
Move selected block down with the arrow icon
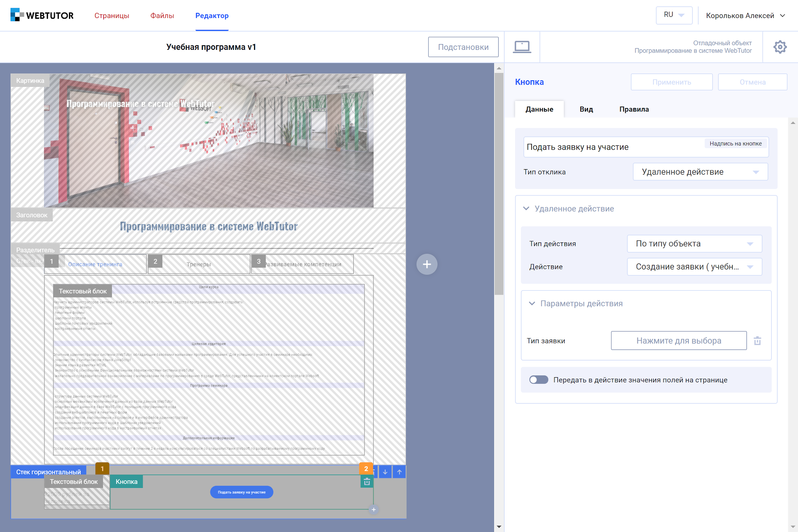click(385, 472)
